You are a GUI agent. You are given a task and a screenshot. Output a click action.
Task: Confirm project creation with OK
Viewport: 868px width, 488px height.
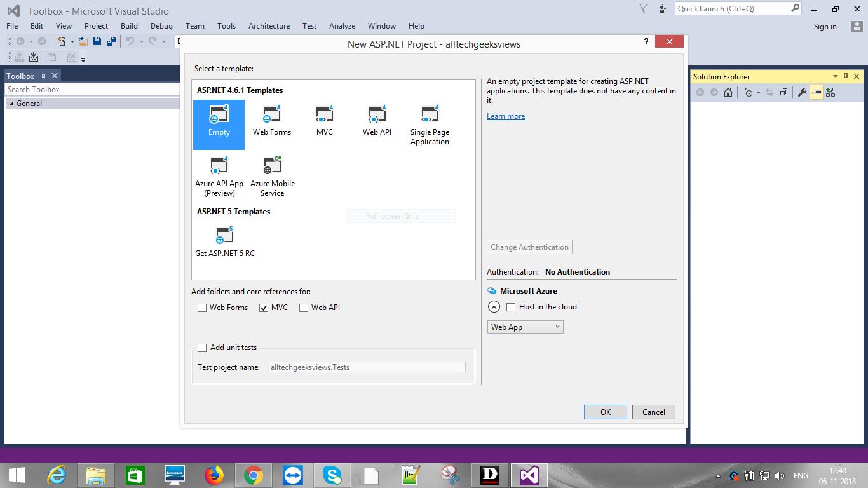point(604,412)
